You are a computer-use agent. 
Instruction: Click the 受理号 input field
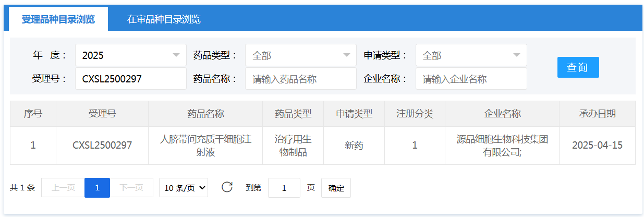(131, 79)
